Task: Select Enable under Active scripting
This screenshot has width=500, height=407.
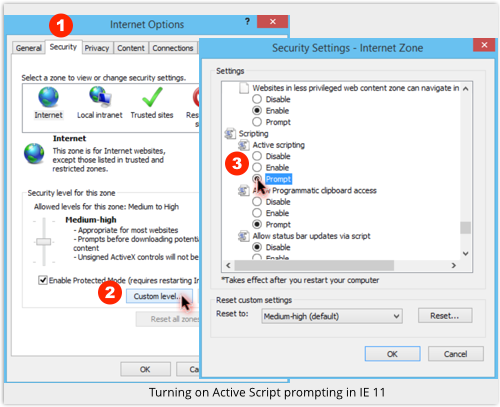Action: tap(257, 167)
